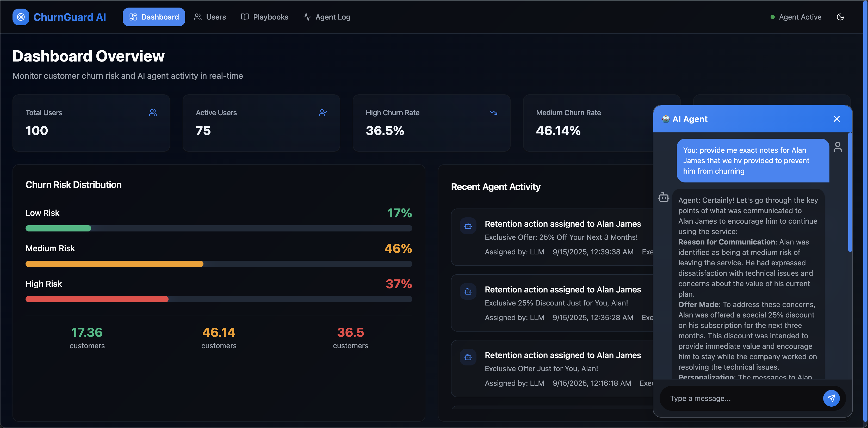Click the chat agent bot avatar icon
Viewport: 868px width, 428px height.
[x=664, y=197]
